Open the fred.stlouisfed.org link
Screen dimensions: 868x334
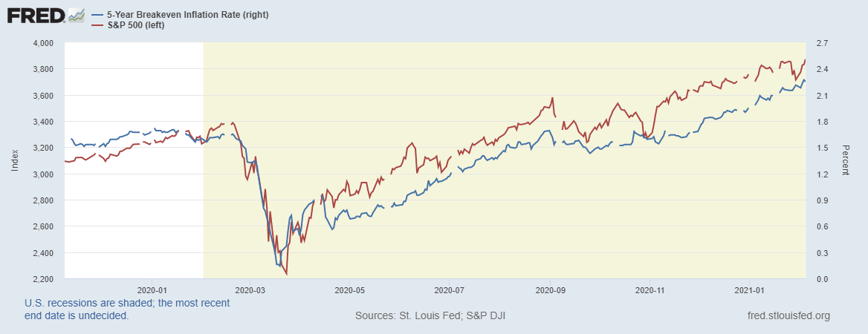[x=787, y=316]
